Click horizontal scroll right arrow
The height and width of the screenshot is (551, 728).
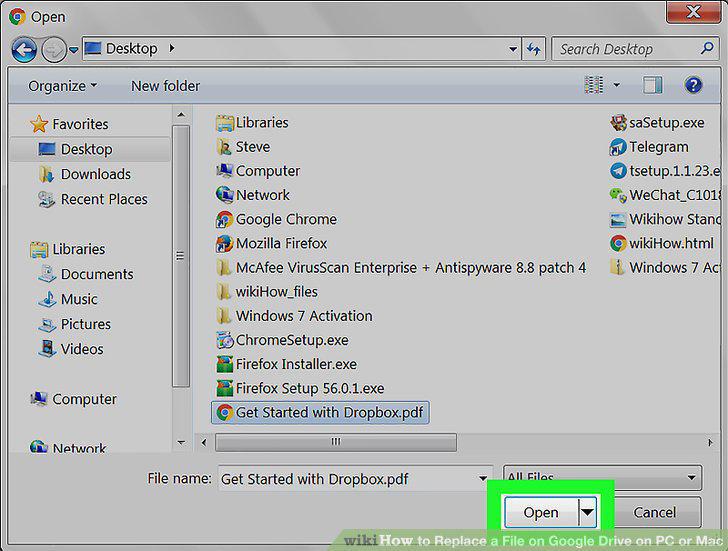(x=710, y=442)
